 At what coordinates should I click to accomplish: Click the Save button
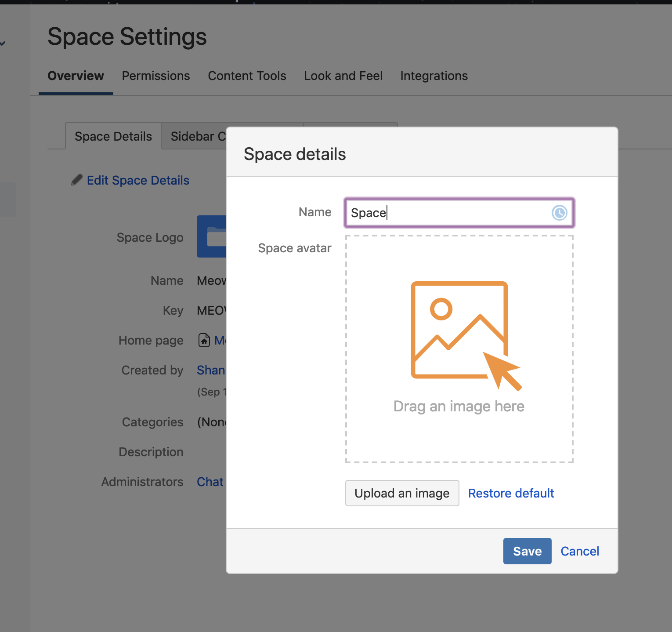coord(527,551)
